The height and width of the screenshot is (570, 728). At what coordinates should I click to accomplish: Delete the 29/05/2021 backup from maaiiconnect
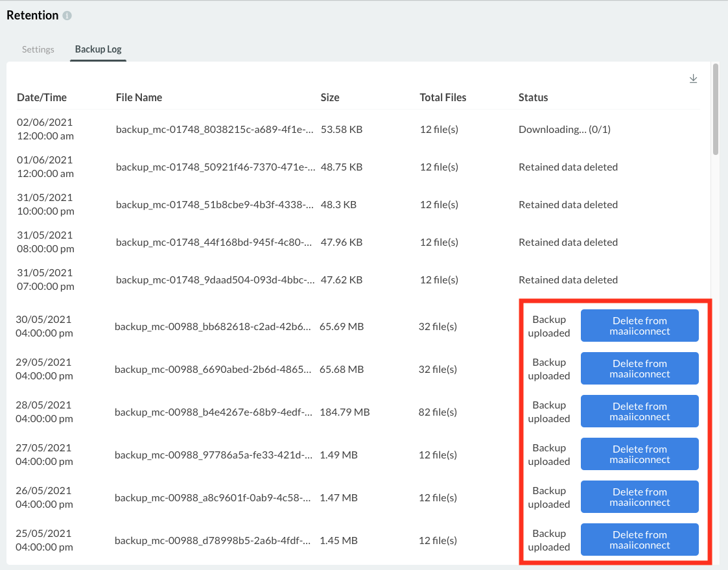click(639, 368)
